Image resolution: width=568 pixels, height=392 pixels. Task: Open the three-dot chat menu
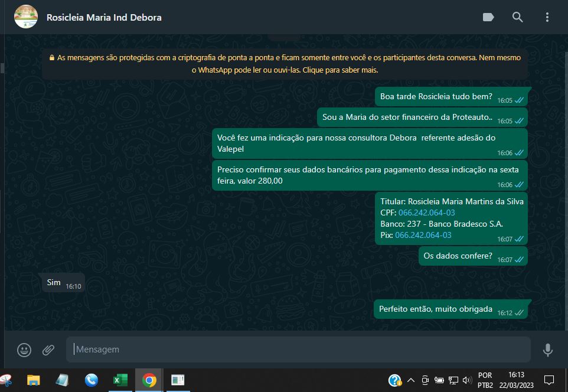pos(547,17)
